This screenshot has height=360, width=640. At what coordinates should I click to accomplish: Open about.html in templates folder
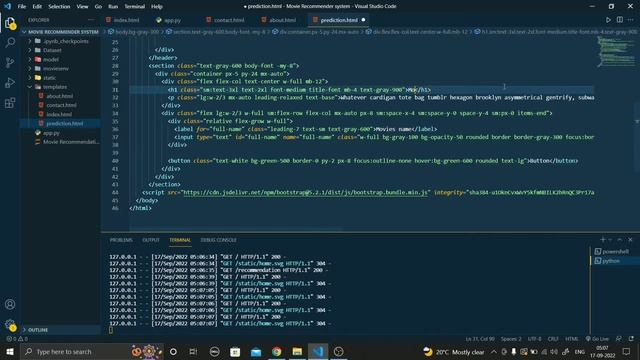pyautogui.click(x=60, y=96)
